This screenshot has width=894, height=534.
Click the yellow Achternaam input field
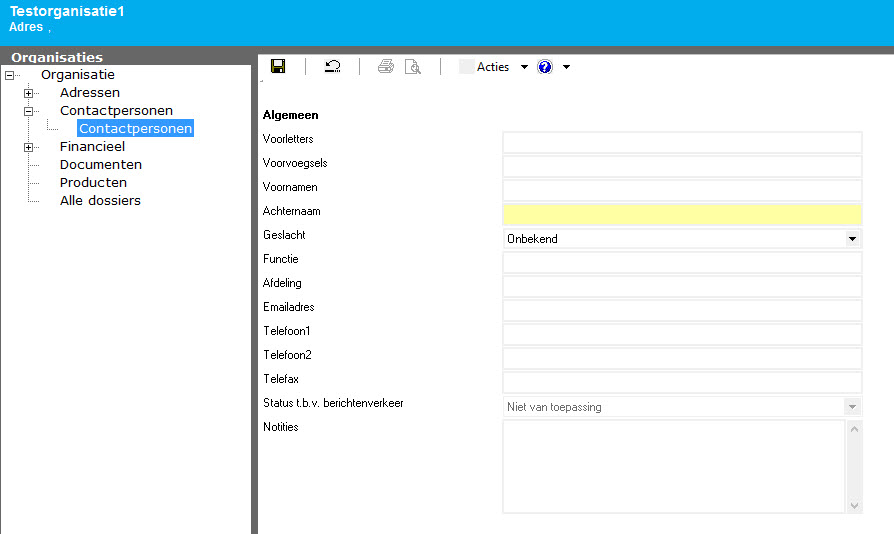click(x=681, y=214)
